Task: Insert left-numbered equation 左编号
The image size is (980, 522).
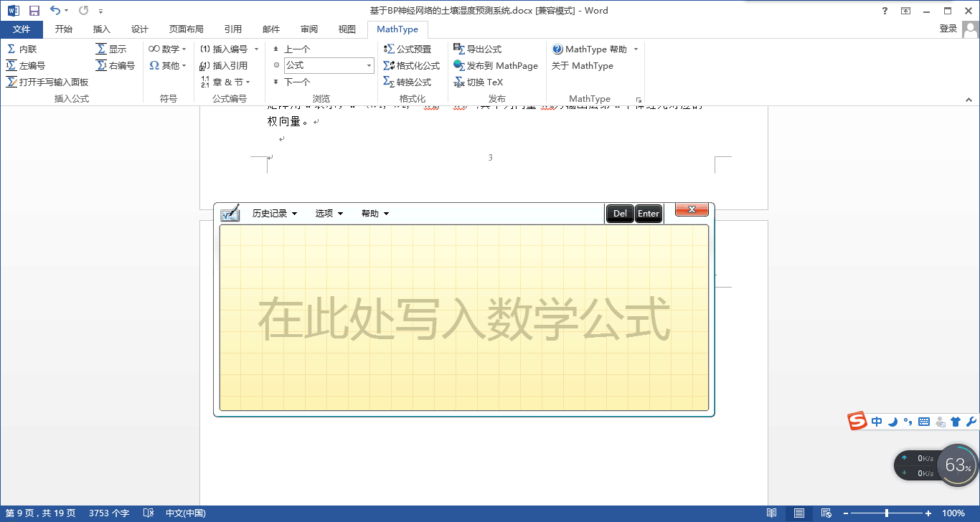Action: pos(26,65)
